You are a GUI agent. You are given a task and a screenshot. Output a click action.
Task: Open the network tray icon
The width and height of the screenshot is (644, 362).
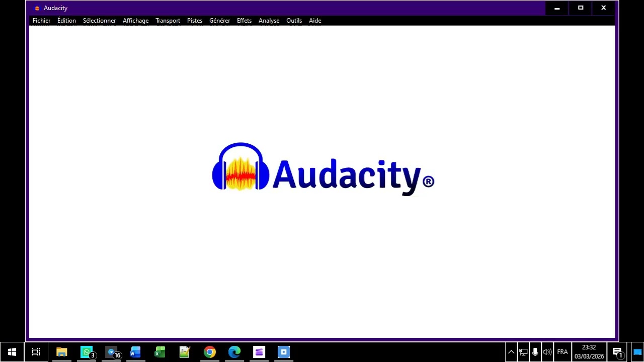click(523, 352)
